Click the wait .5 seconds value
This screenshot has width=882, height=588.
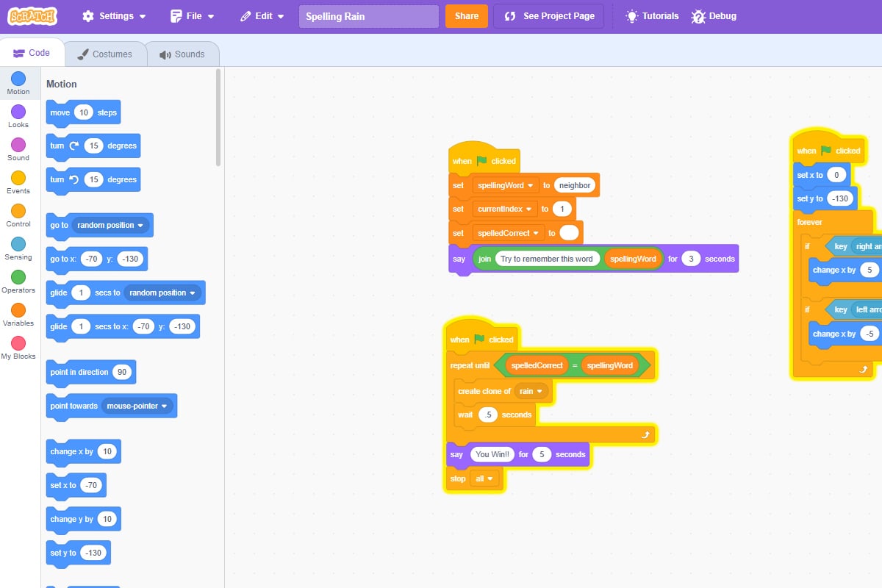point(488,415)
